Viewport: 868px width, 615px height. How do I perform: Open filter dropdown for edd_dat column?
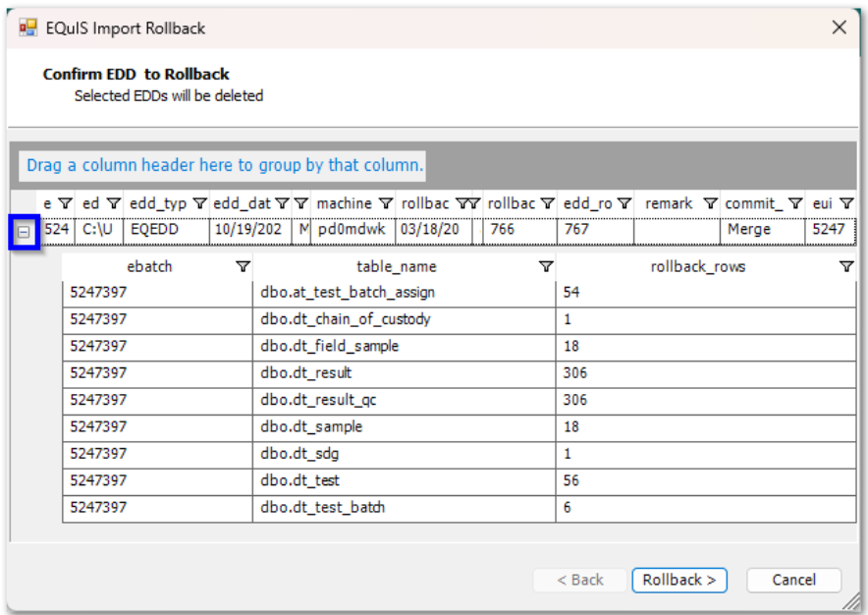(283, 203)
